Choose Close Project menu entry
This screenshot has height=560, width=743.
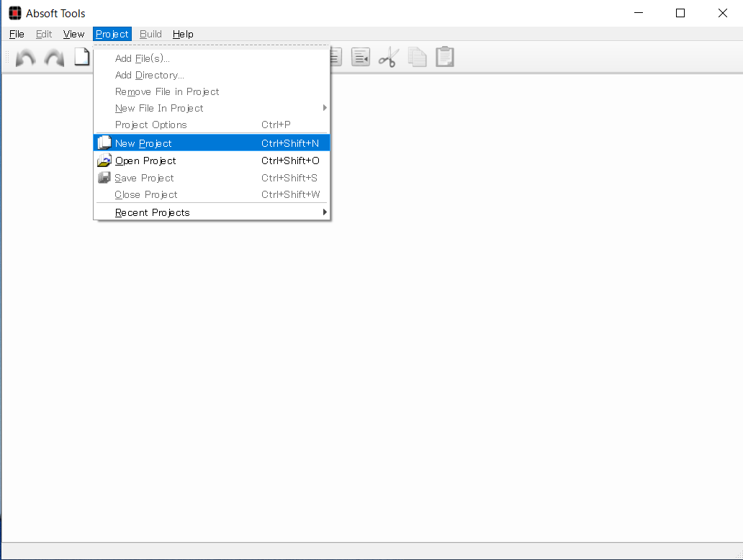212,194
